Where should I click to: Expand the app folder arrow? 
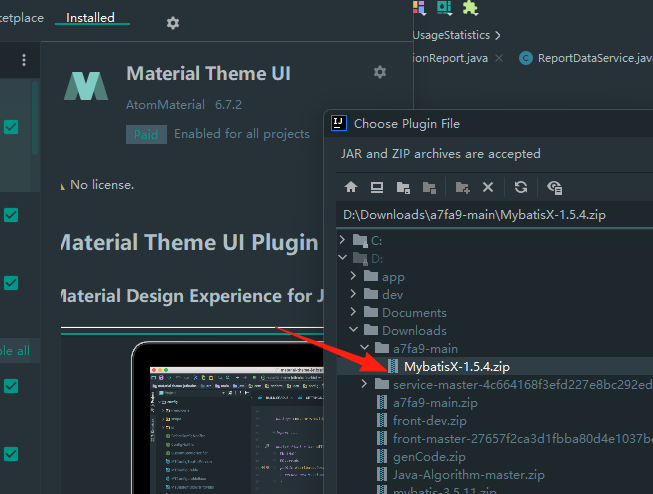click(353, 275)
